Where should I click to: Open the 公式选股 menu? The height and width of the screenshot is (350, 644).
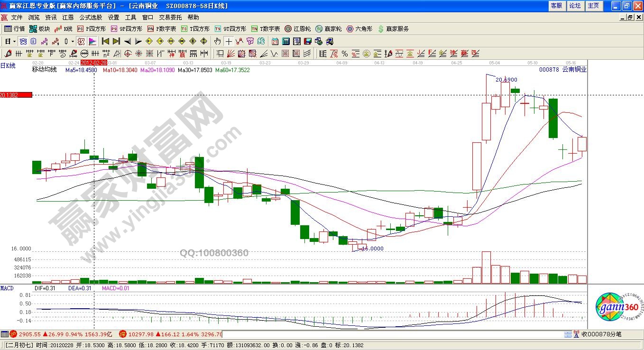(90, 17)
